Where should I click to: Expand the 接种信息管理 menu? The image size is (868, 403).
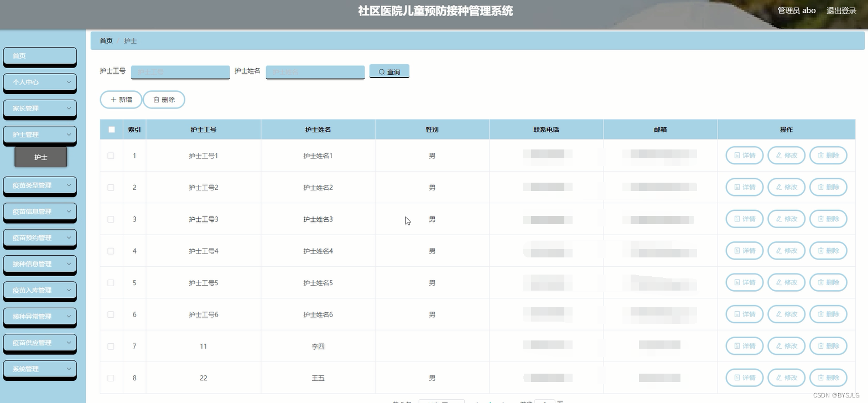tap(40, 264)
